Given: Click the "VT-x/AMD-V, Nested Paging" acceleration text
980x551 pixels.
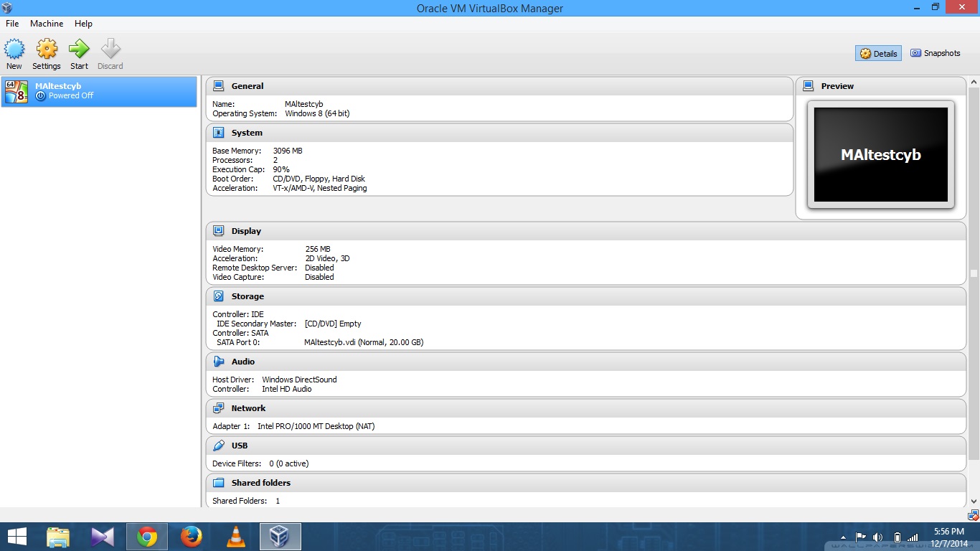Looking at the screenshot, I should tap(320, 188).
